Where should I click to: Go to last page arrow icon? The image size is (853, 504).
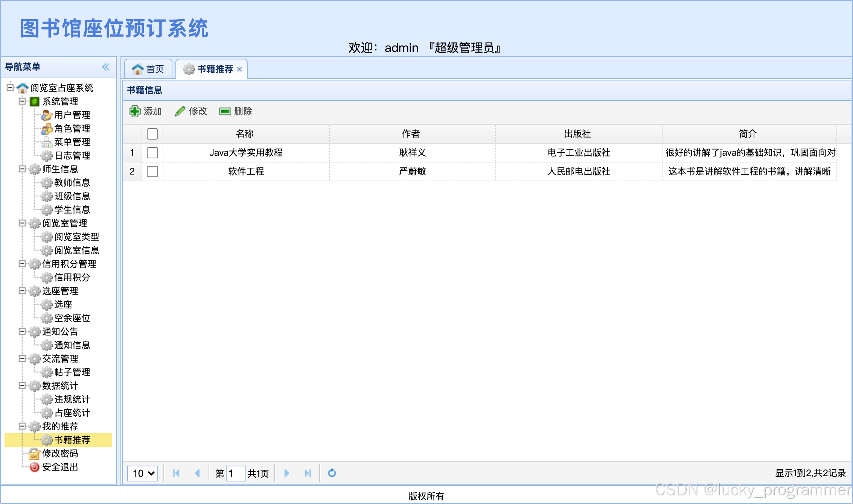[x=308, y=473]
